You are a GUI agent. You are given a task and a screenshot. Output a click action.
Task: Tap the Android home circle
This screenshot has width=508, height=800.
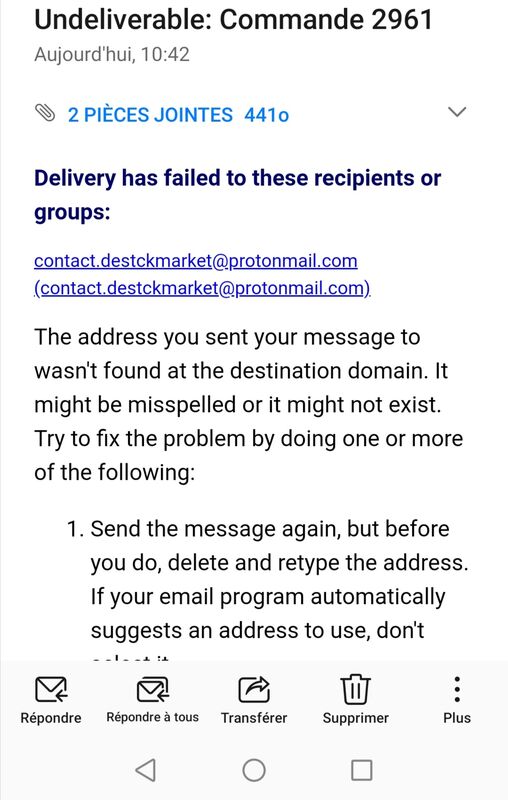[x=254, y=770]
